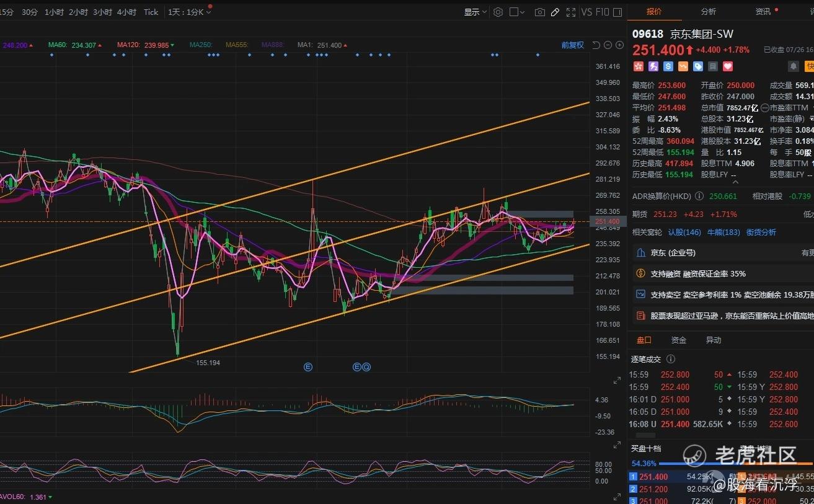This screenshot has height=504, width=814.
Task: Click the MA60 indicator label
Action: tap(58, 45)
